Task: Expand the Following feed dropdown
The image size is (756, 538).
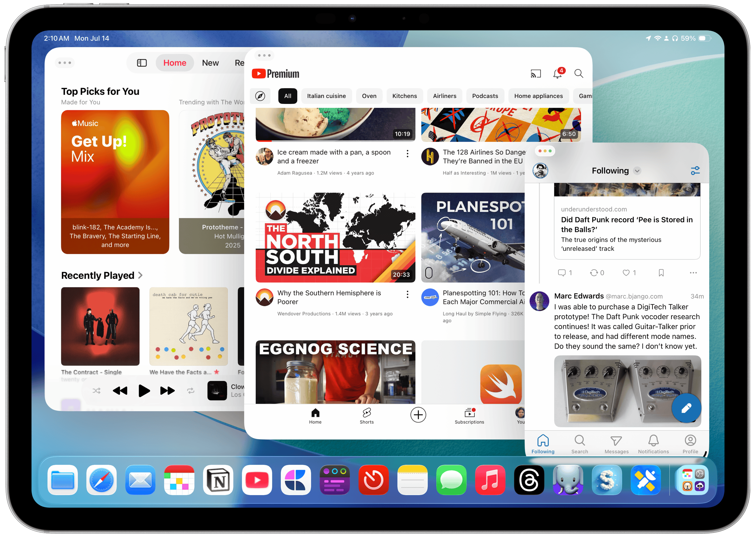Action: coord(637,171)
